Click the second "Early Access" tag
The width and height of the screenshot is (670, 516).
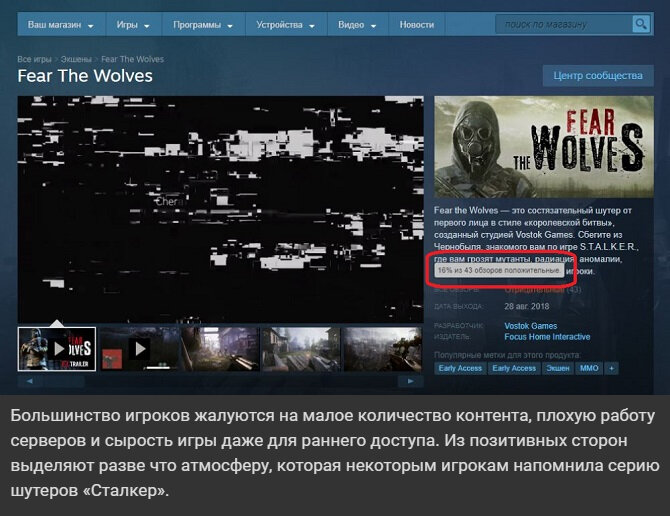(x=514, y=368)
